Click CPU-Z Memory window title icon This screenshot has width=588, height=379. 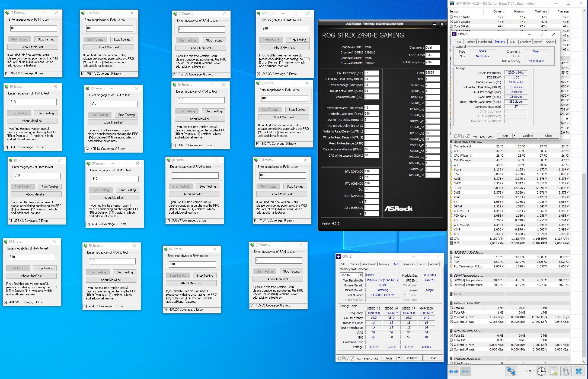click(x=454, y=34)
